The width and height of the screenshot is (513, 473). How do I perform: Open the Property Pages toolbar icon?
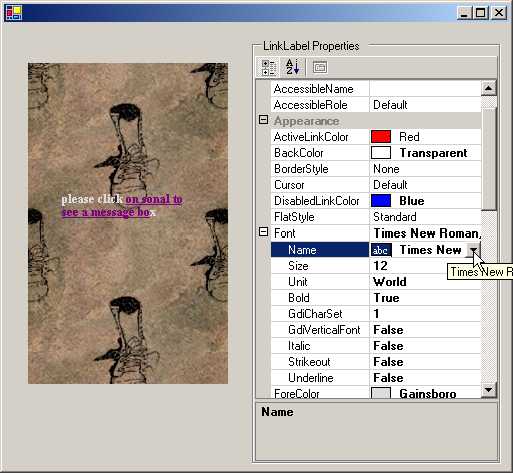pos(320,67)
